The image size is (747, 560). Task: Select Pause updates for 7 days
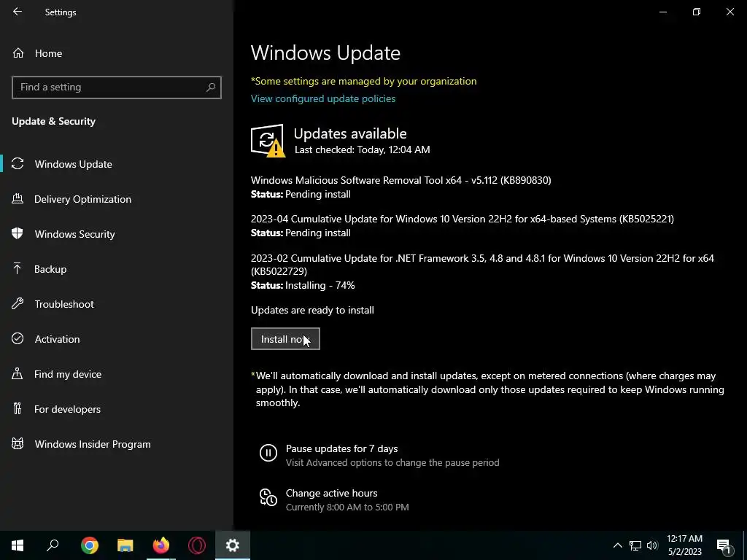341,448
